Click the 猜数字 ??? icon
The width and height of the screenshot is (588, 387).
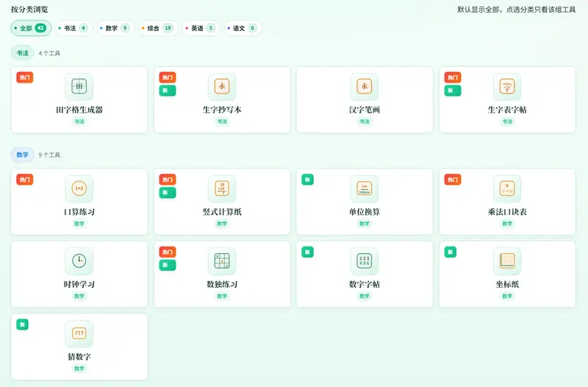tap(79, 333)
